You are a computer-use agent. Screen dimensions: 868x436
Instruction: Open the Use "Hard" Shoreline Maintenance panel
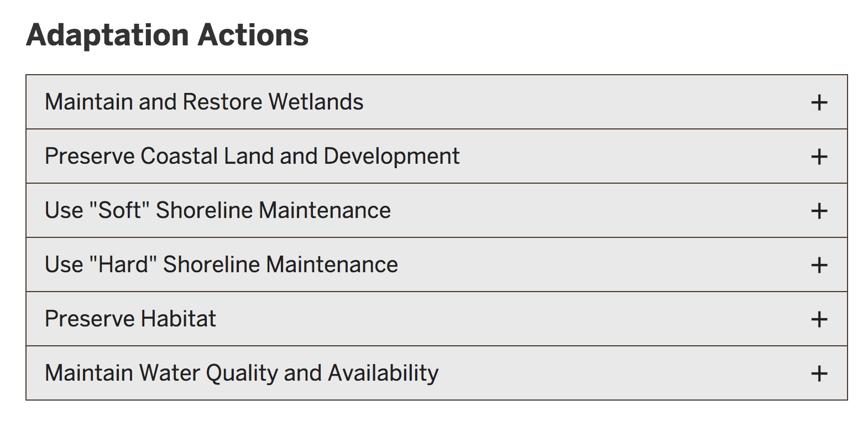(x=437, y=265)
